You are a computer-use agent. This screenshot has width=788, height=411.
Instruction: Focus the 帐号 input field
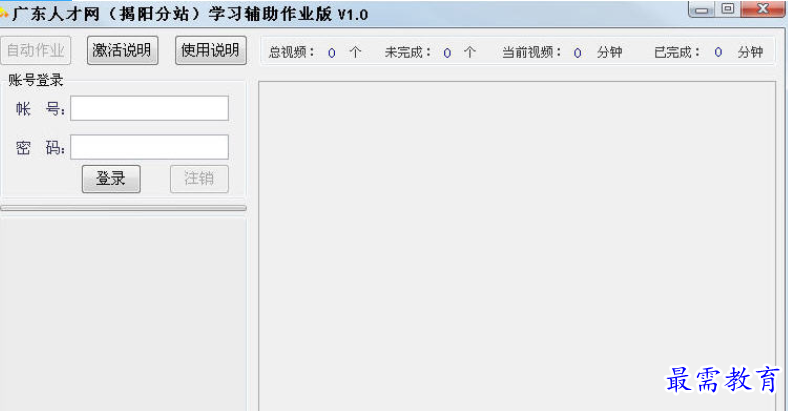coord(149,108)
